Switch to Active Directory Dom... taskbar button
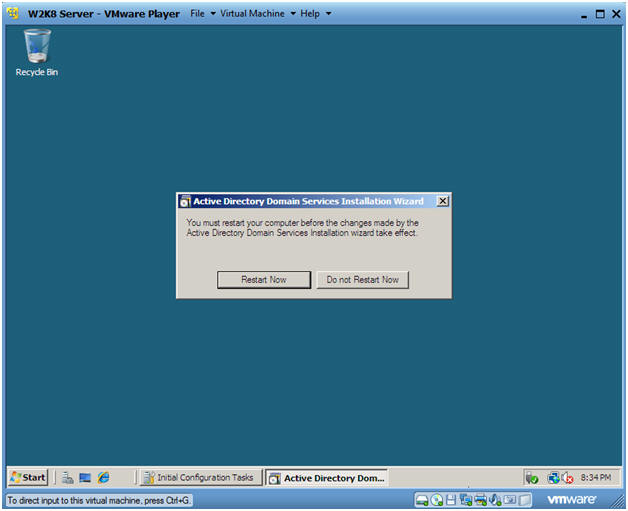This screenshot has width=628, height=511. 326,478
